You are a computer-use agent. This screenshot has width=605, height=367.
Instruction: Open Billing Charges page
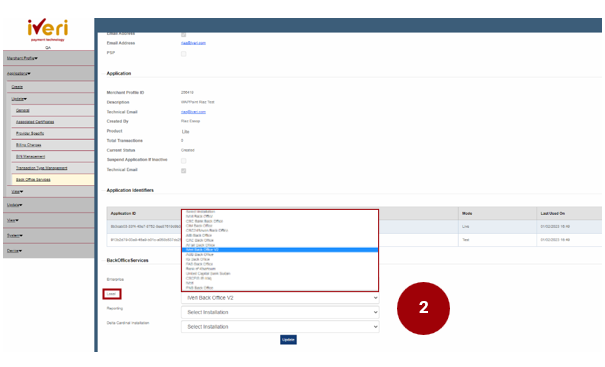(x=29, y=145)
